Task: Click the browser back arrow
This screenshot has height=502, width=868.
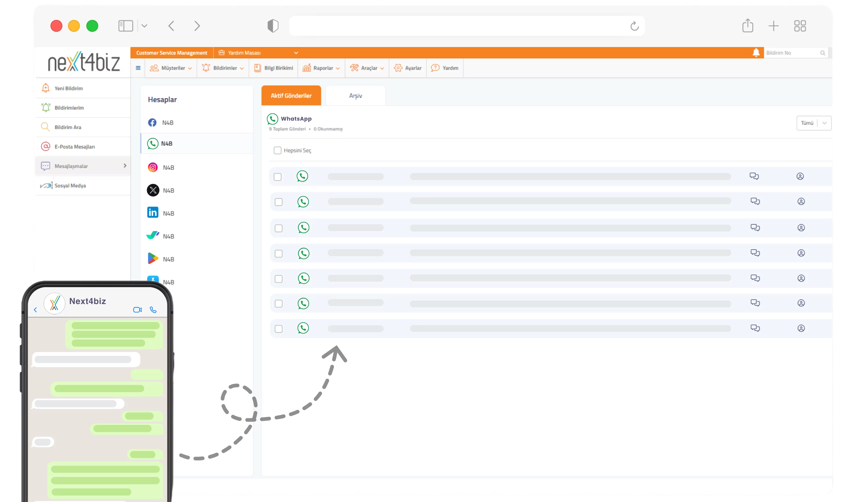Action: 171,26
